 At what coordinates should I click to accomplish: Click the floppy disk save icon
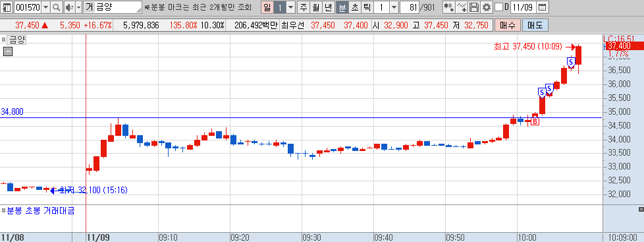pos(474,7)
